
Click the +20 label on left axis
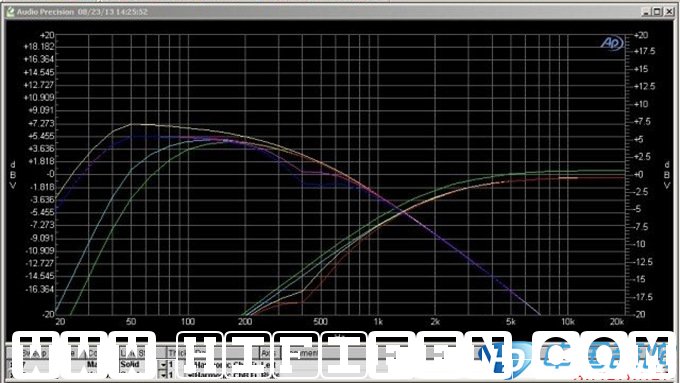point(47,35)
